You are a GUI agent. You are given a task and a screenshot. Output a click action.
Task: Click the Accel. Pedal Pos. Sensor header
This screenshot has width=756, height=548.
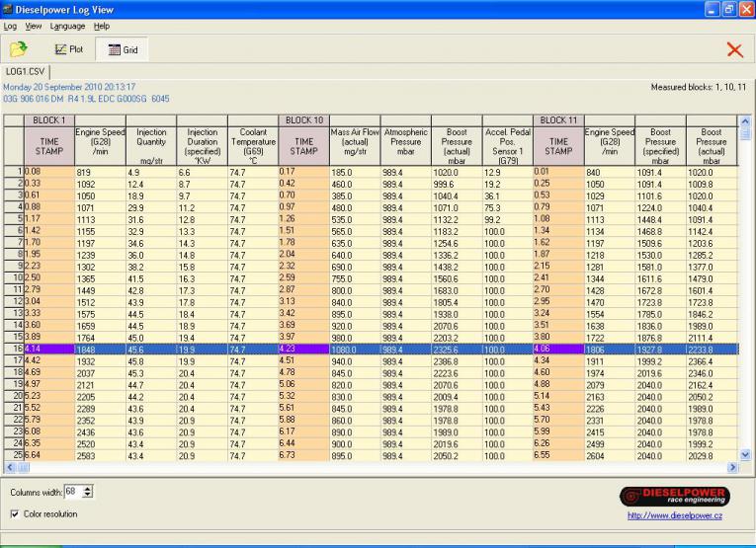(x=508, y=146)
